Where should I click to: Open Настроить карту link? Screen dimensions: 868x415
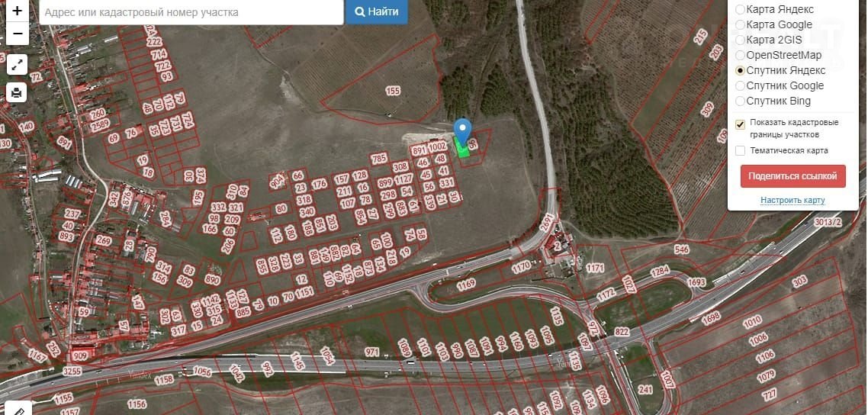point(792,201)
